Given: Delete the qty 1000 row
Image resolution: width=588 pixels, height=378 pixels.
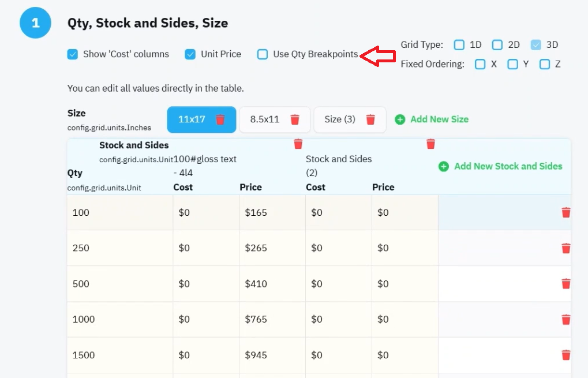Looking at the screenshot, I should [566, 320].
